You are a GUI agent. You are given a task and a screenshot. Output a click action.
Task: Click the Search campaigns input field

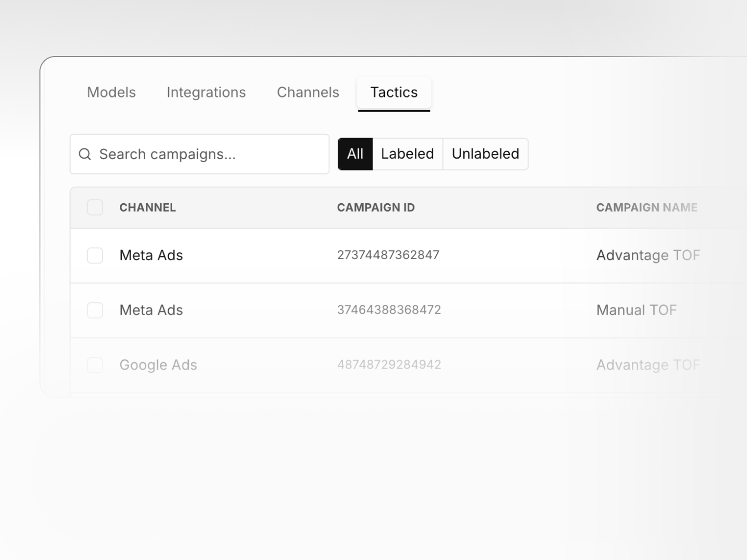coord(200,154)
